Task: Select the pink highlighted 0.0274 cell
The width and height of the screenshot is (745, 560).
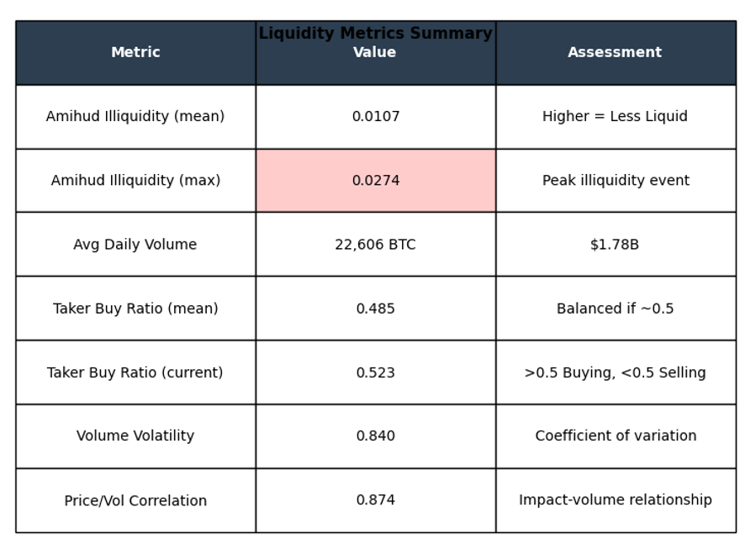Action: pos(375,181)
